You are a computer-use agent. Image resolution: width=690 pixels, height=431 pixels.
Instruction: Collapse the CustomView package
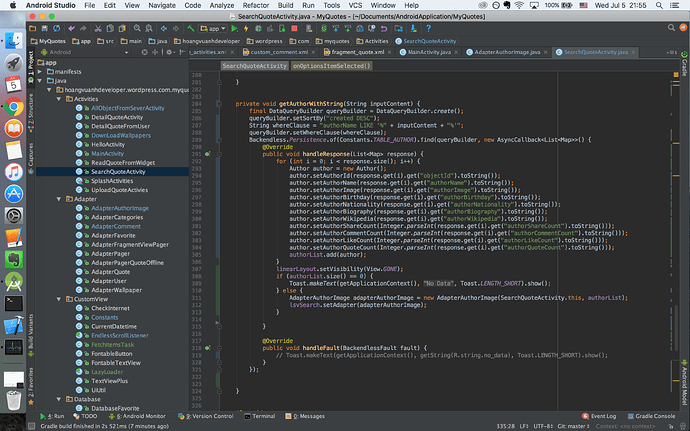[x=59, y=299]
